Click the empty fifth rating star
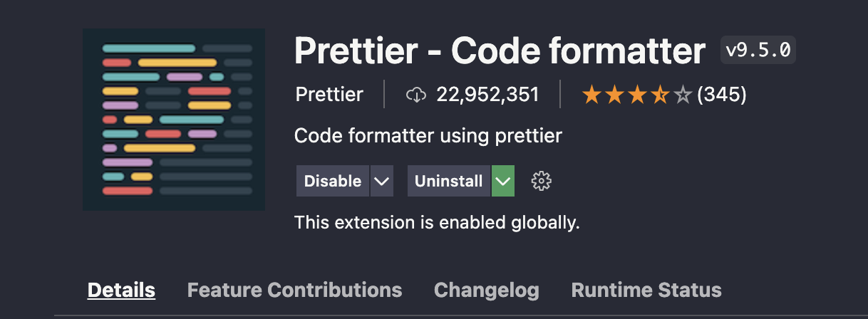Screen dimensions: 868x319 pyautogui.click(x=683, y=95)
